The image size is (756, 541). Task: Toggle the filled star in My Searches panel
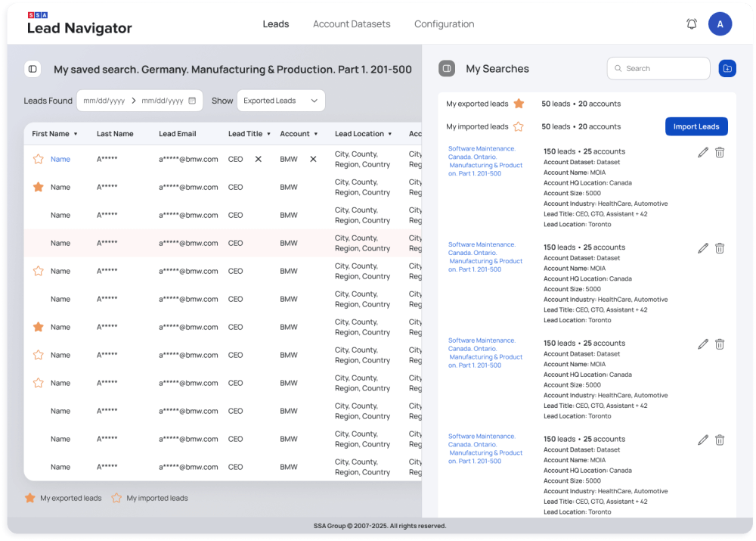click(519, 103)
